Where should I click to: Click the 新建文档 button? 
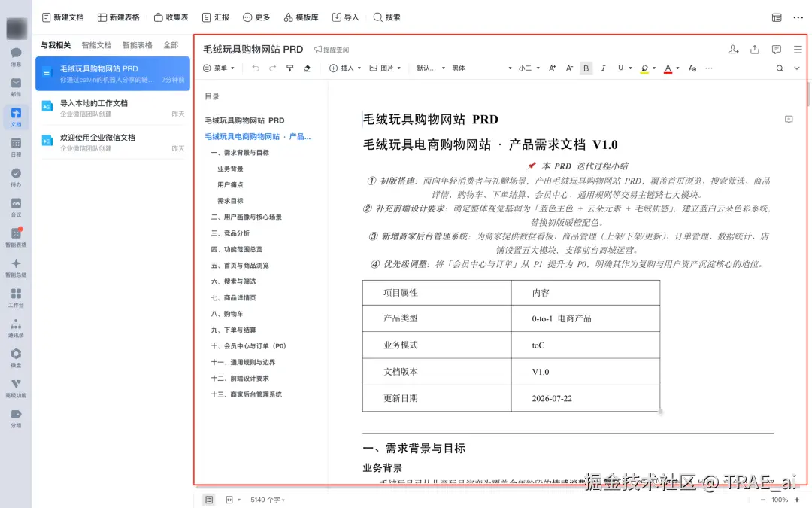tap(62, 17)
